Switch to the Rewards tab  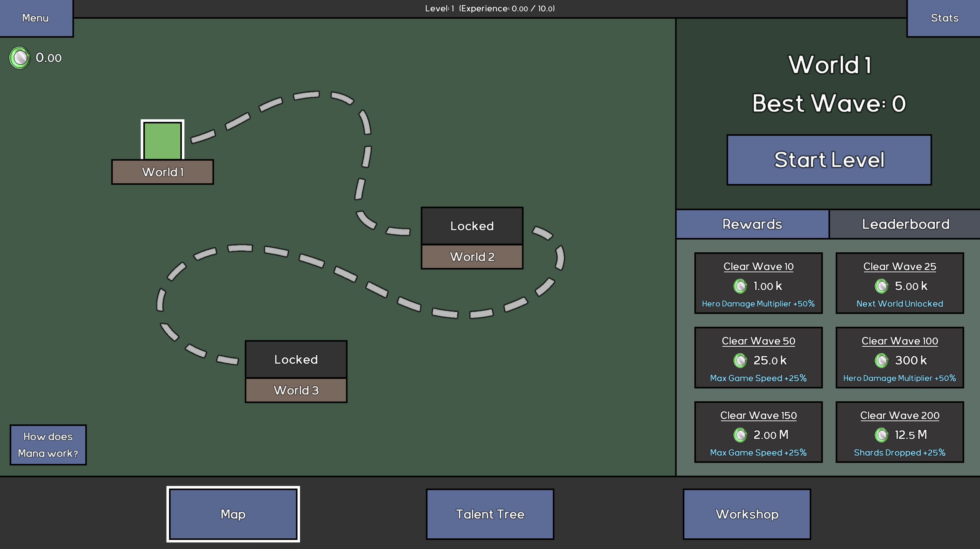752,224
